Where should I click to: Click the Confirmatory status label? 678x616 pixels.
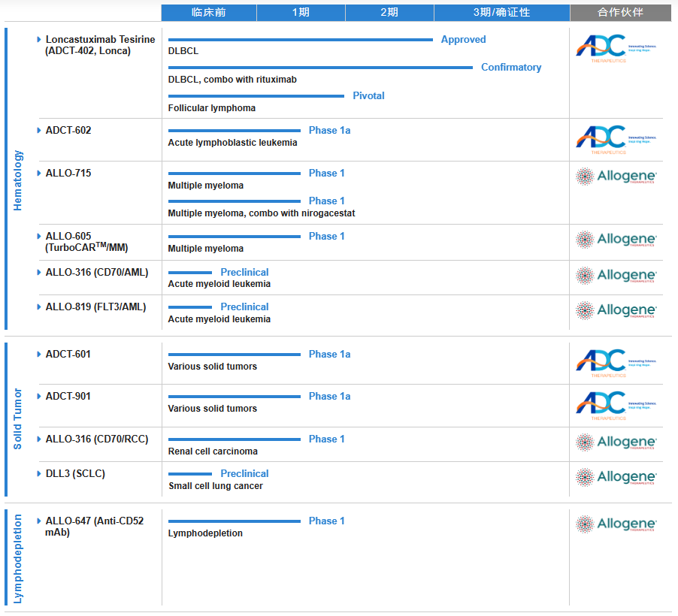pyautogui.click(x=511, y=68)
